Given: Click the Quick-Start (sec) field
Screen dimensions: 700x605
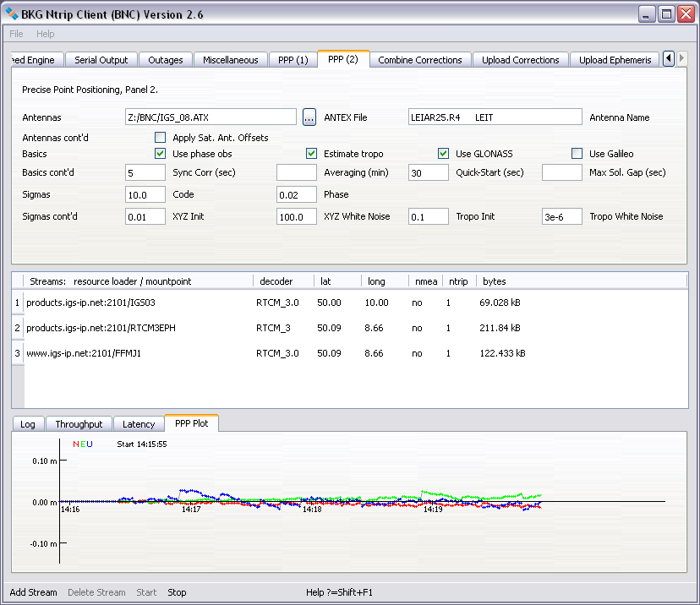Looking at the screenshot, I should [x=429, y=172].
